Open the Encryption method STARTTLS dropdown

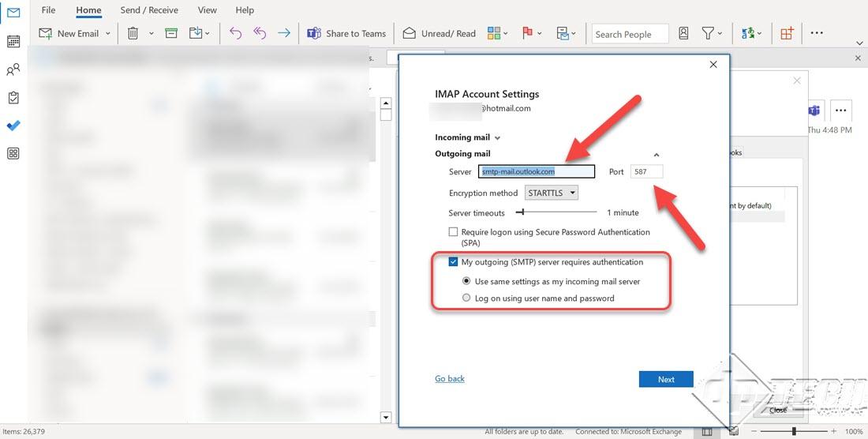[x=551, y=193]
